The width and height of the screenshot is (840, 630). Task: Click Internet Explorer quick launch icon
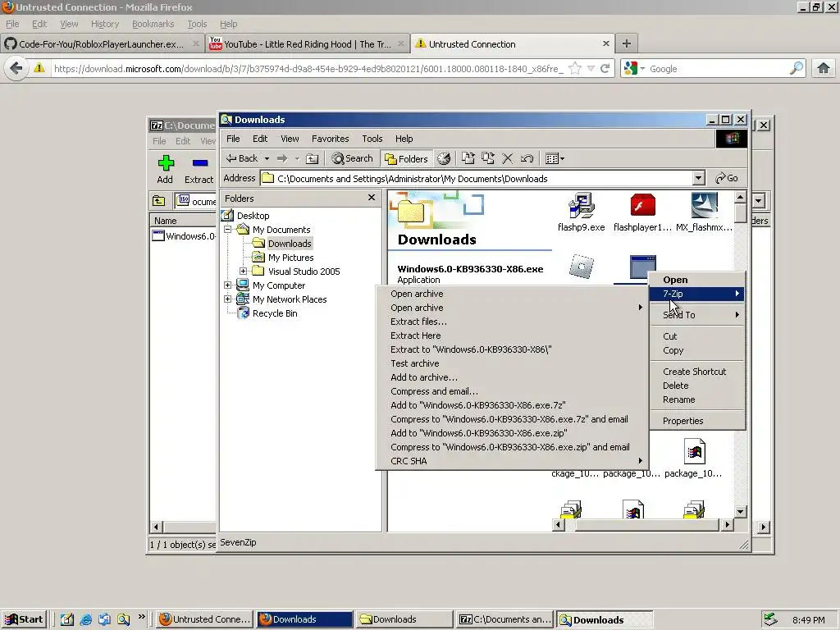pyautogui.click(x=85, y=619)
